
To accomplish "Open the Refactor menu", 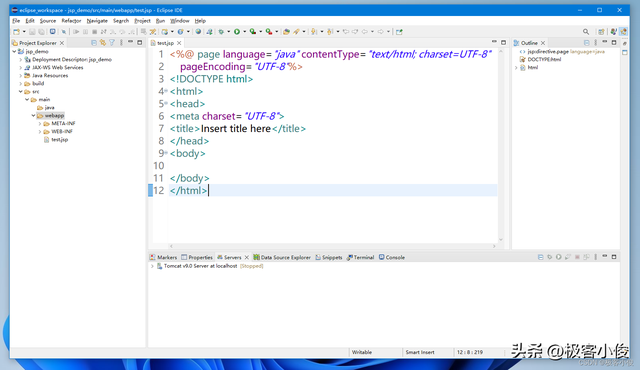I will [71, 21].
